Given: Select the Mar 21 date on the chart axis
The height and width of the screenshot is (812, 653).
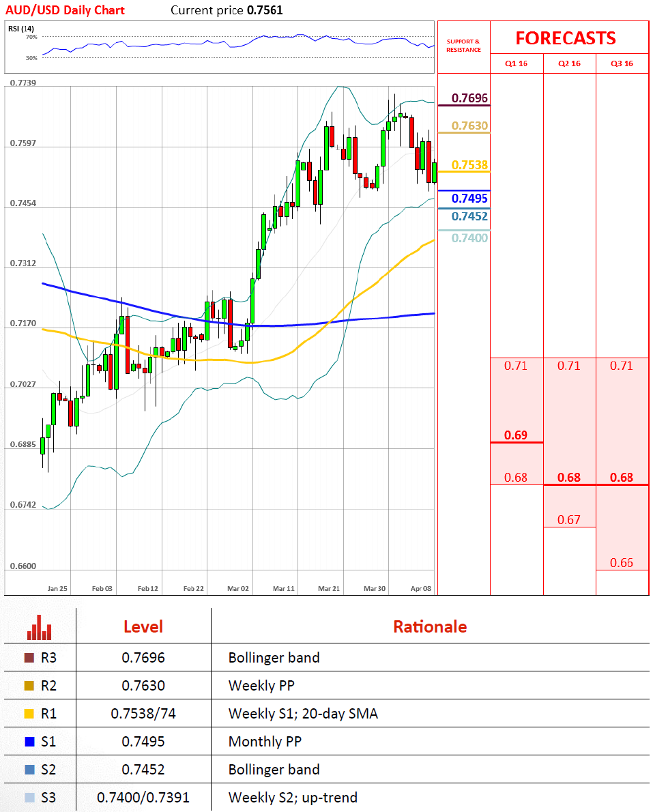Looking at the screenshot, I should [x=329, y=588].
